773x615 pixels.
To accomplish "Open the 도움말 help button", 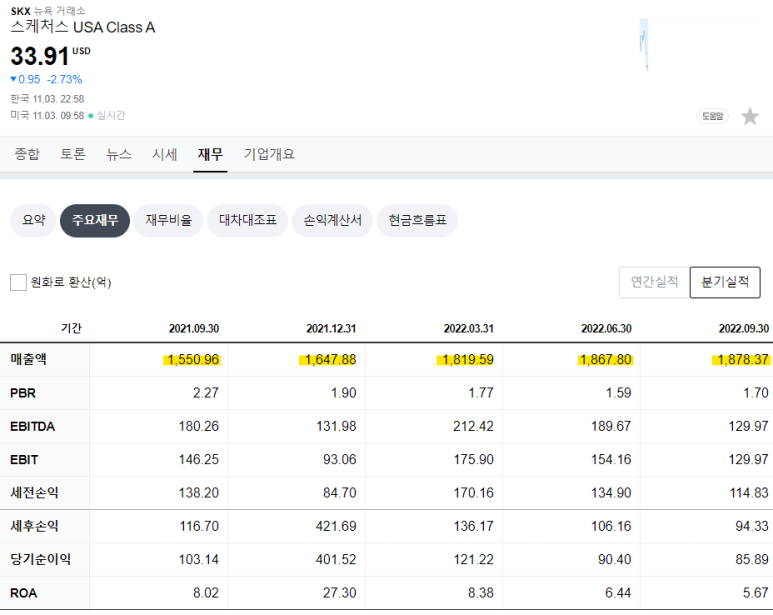I will click(x=712, y=116).
